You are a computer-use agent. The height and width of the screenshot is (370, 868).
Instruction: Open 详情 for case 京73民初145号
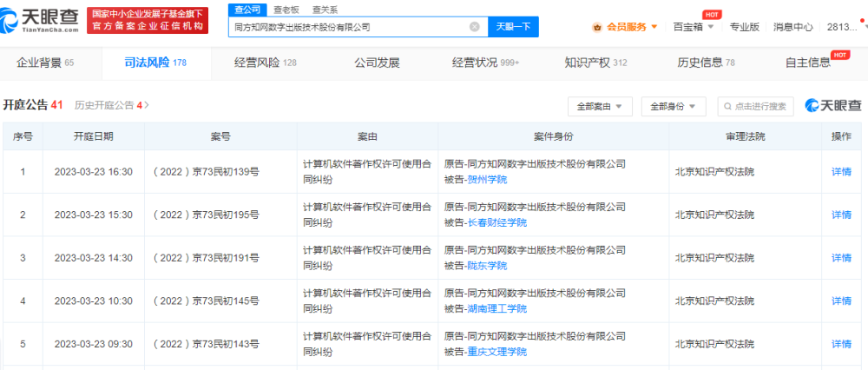click(x=841, y=301)
